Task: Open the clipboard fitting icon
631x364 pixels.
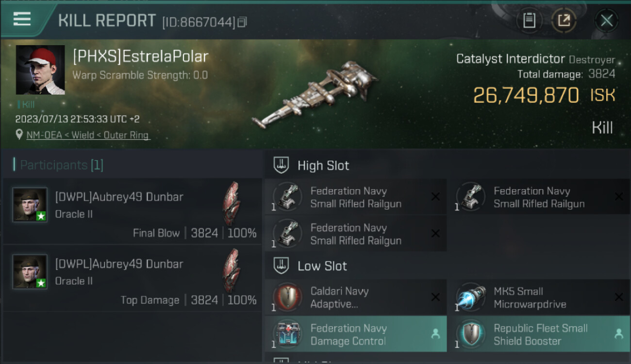Action: click(529, 20)
